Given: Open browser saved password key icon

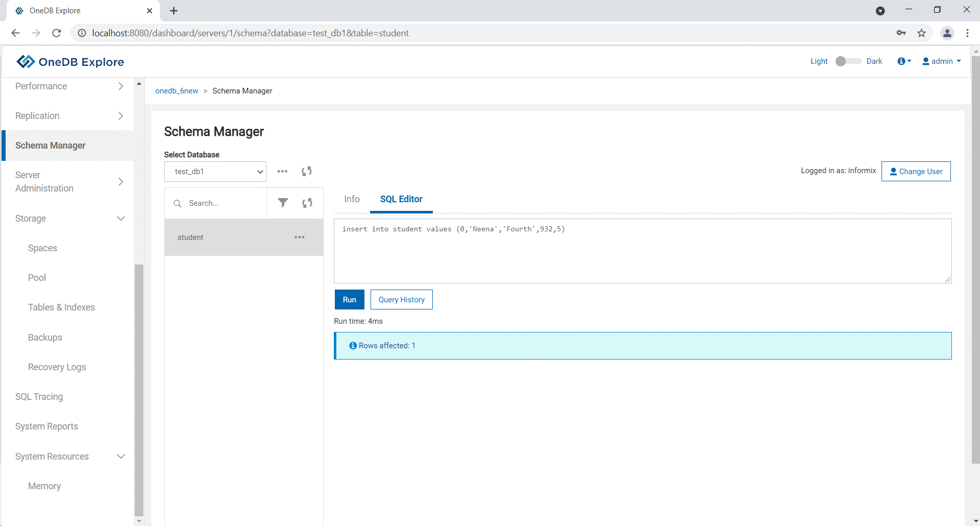Looking at the screenshot, I should click(x=901, y=33).
